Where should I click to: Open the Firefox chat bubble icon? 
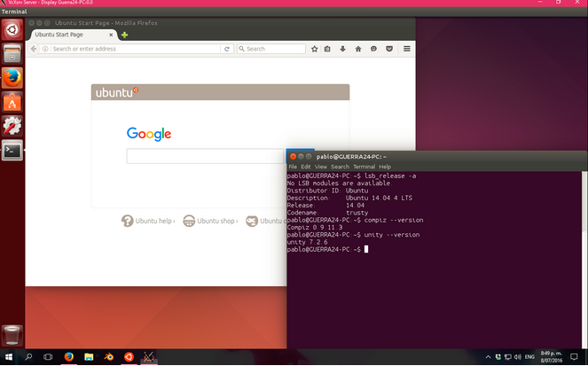[x=373, y=49]
